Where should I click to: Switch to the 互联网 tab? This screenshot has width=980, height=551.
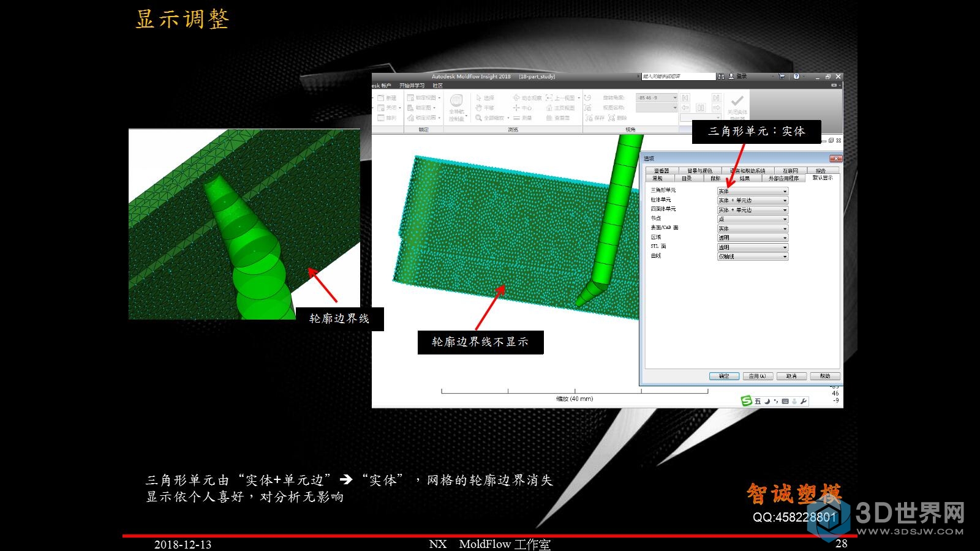[x=790, y=171]
